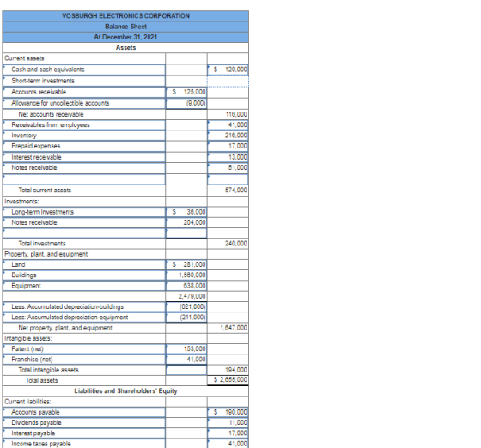Click the Income taxes payable label cell
This screenshot has width=481, height=448.
tap(84, 444)
